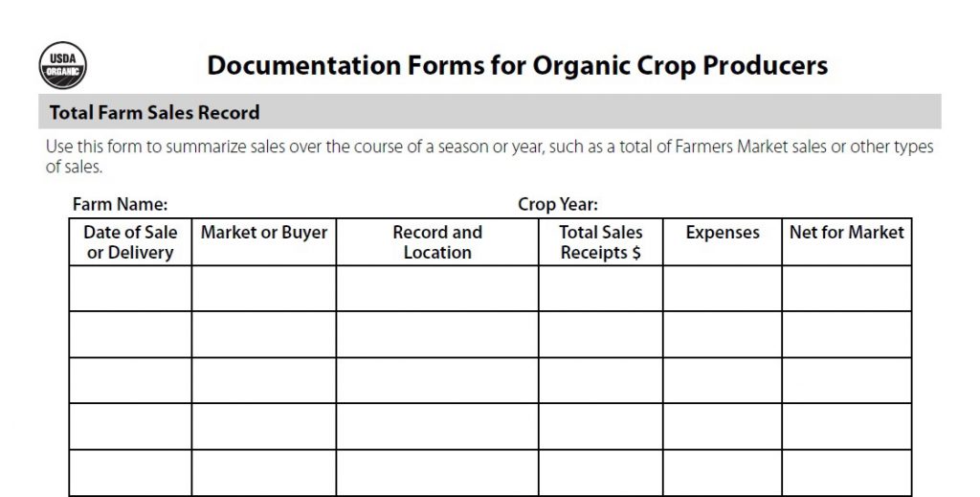This screenshot has height=497, width=980.
Task: Click third row Net for Market cell
Action: pyautogui.click(x=846, y=380)
